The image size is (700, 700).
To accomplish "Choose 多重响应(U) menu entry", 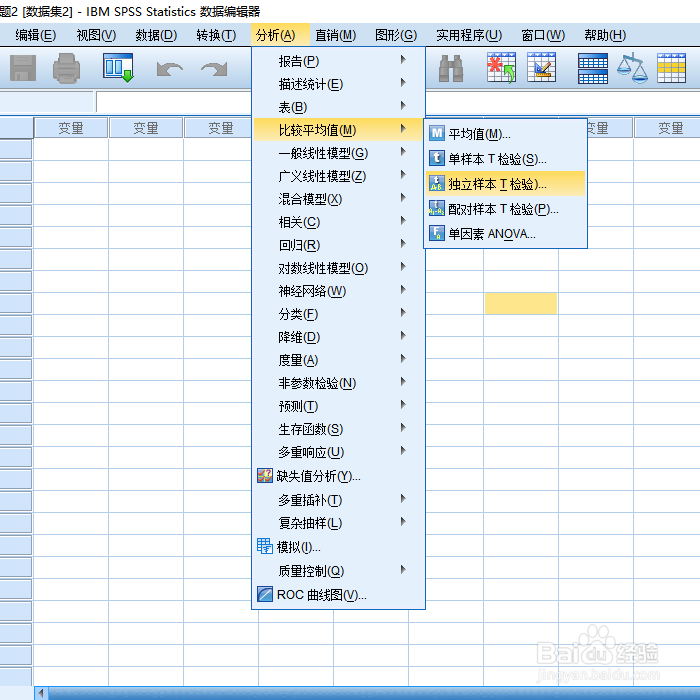I will [x=338, y=452].
